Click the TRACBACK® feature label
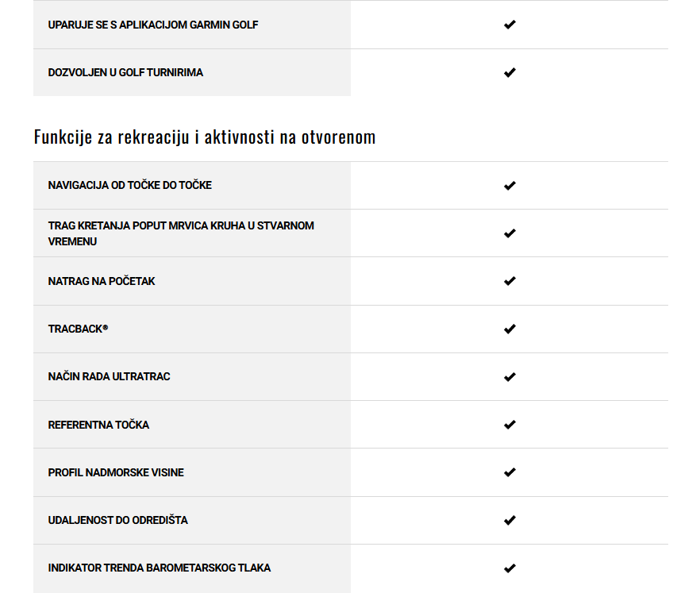The image size is (700, 593). point(78,329)
